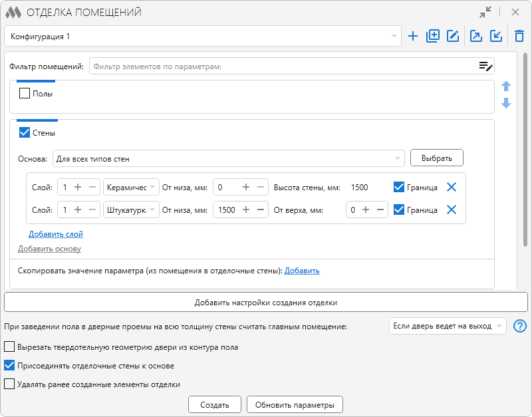Click Обновить параметры button
The width and height of the screenshot is (532, 417).
(x=295, y=404)
